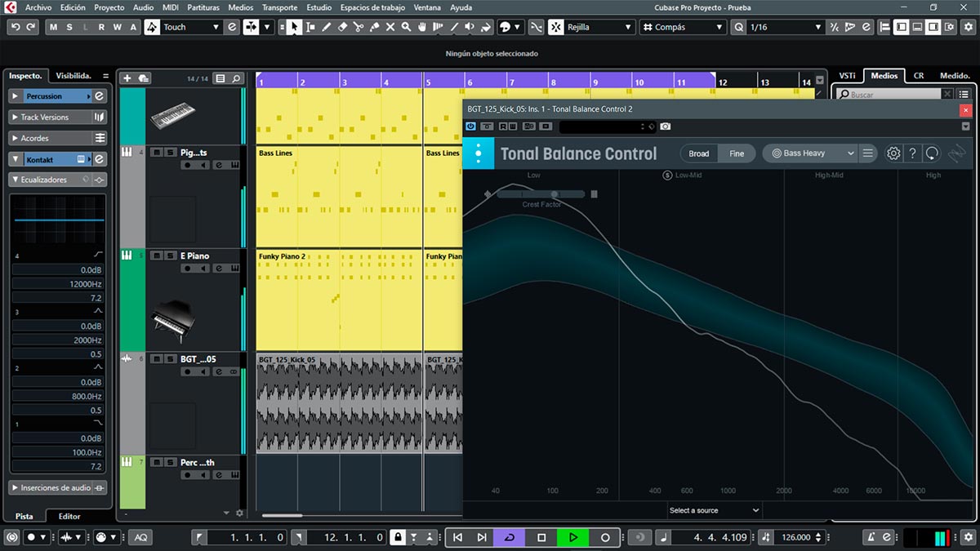This screenshot has width=980, height=551.
Task: Click the Low-Mid solo S button
Action: coord(666,176)
